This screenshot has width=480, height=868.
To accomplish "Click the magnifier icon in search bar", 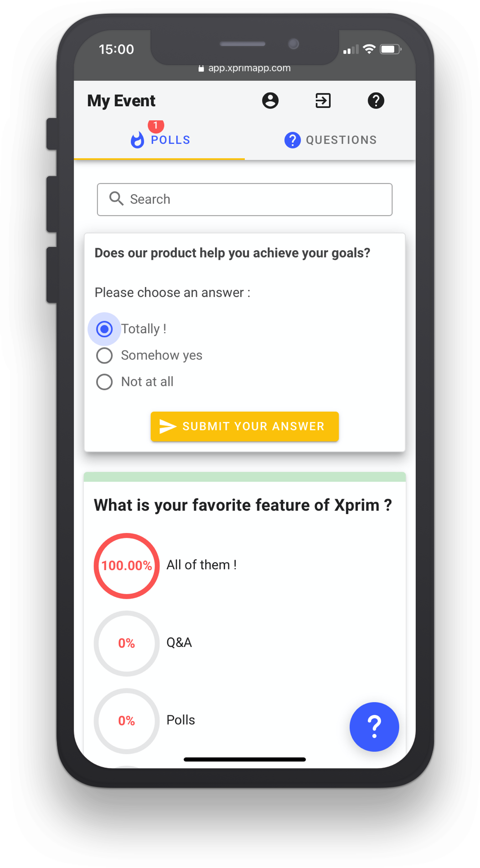I will coord(116,199).
